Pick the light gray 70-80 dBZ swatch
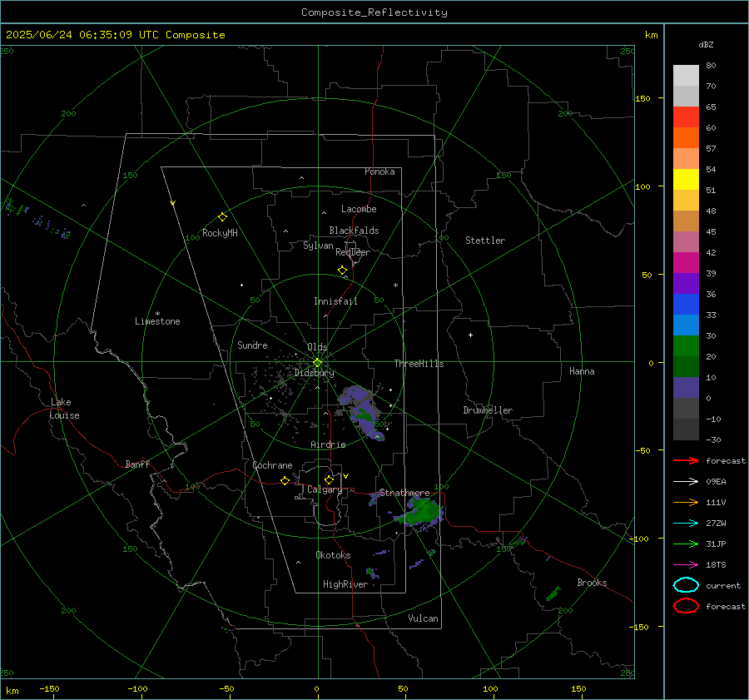Image resolution: width=749 pixels, height=700 pixels. coord(686,76)
